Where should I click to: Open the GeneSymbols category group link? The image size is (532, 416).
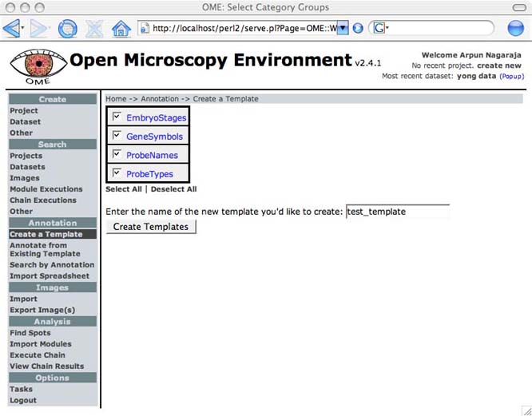pyautogui.click(x=154, y=137)
